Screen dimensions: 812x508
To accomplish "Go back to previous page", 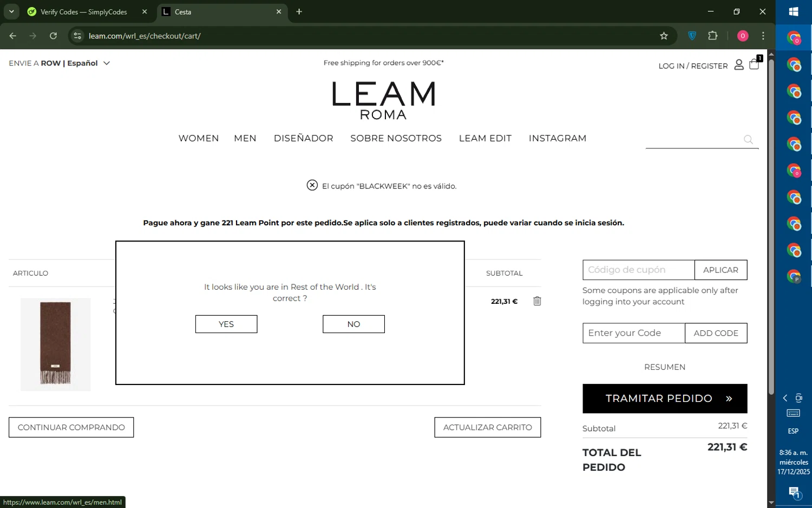I will 13,36.
